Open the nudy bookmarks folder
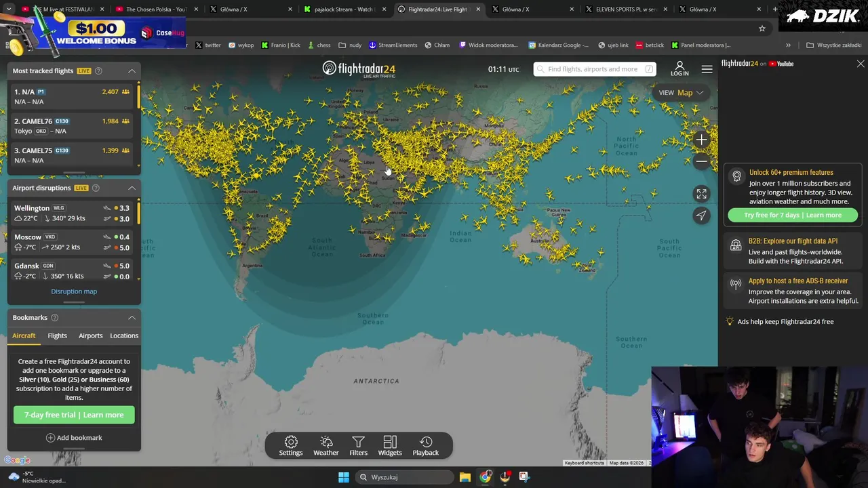The width and height of the screenshot is (868, 488). click(351, 45)
